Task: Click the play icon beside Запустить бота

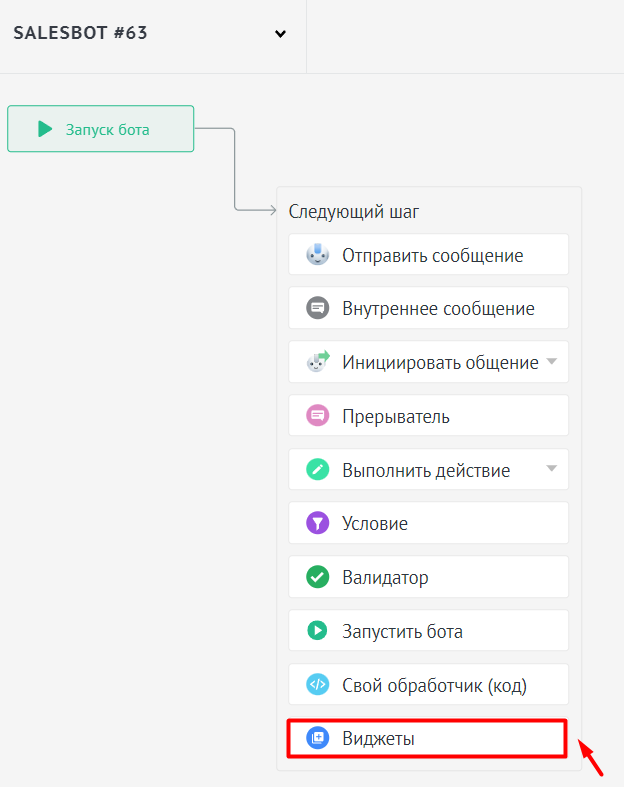Action: [317, 631]
